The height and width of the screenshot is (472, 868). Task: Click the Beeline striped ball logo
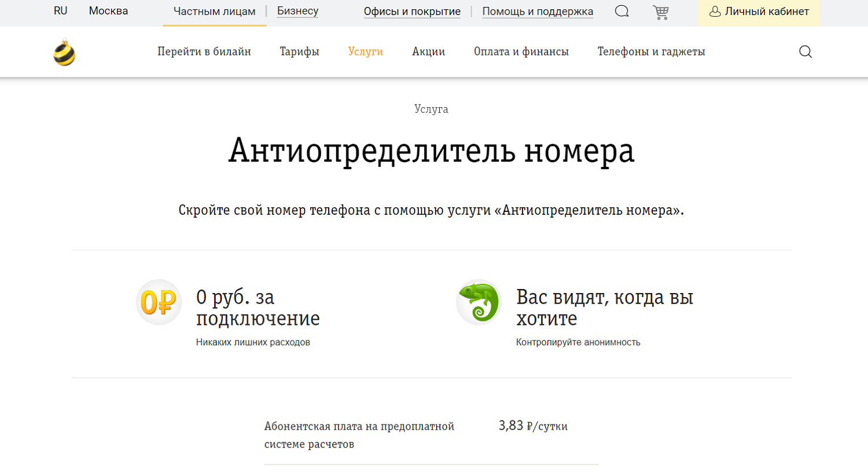[64, 52]
